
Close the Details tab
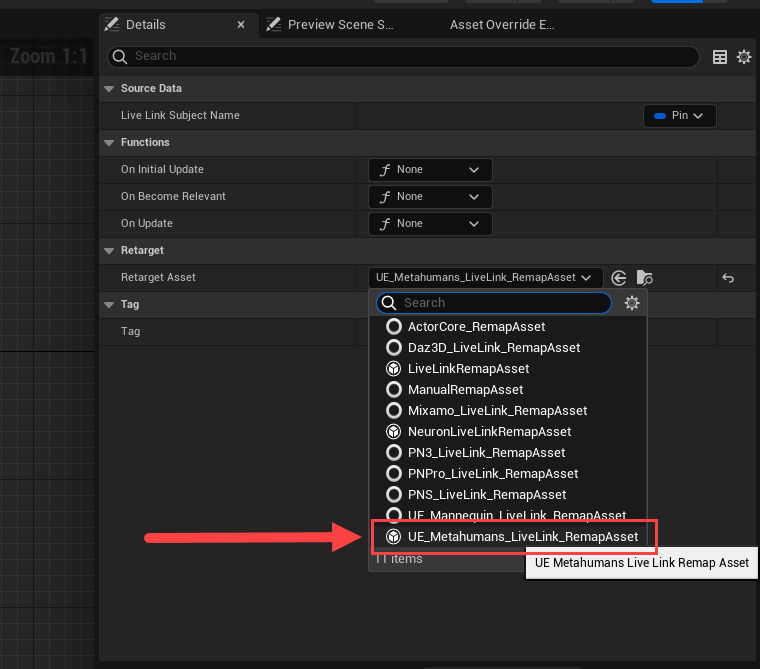click(241, 25)
